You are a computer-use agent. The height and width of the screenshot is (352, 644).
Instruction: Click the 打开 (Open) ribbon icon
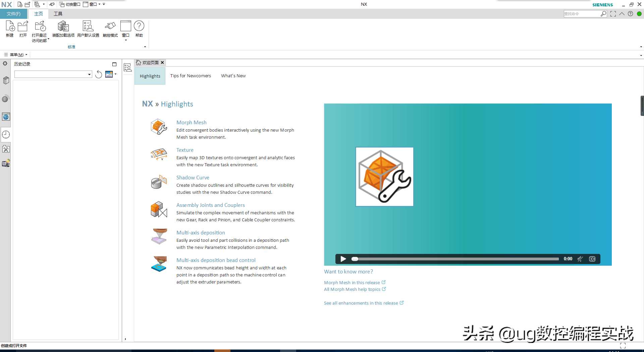coord(23,29)
